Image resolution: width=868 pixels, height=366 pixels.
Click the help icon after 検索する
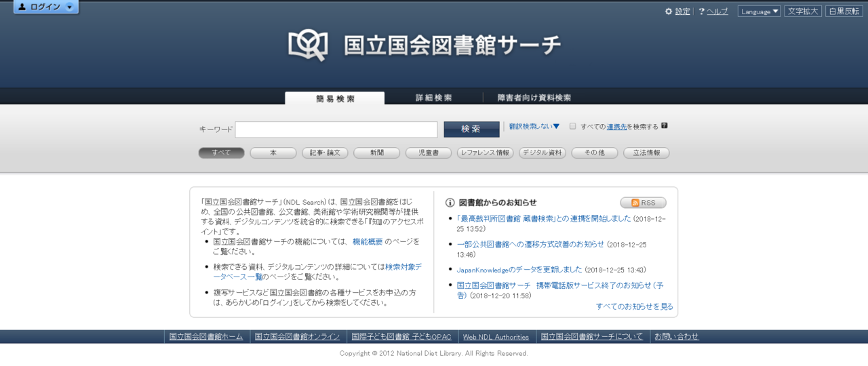665,125
